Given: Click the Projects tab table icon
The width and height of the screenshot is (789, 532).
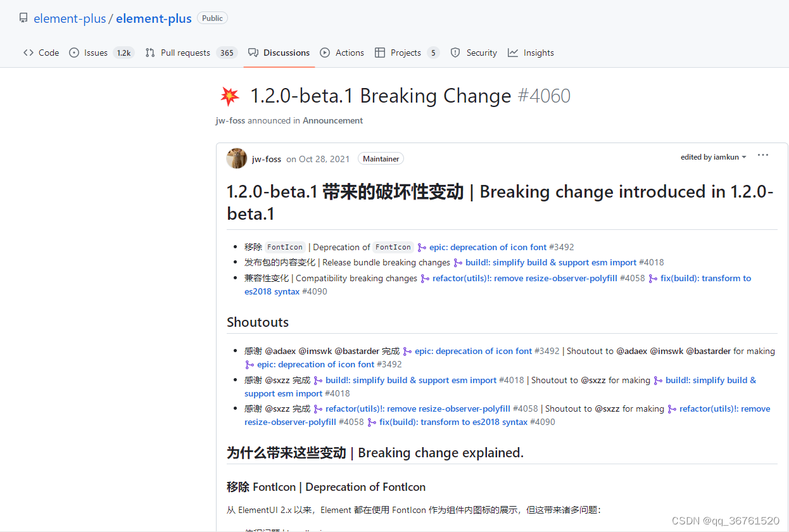Looking at the screenshot, I should 380,53.
